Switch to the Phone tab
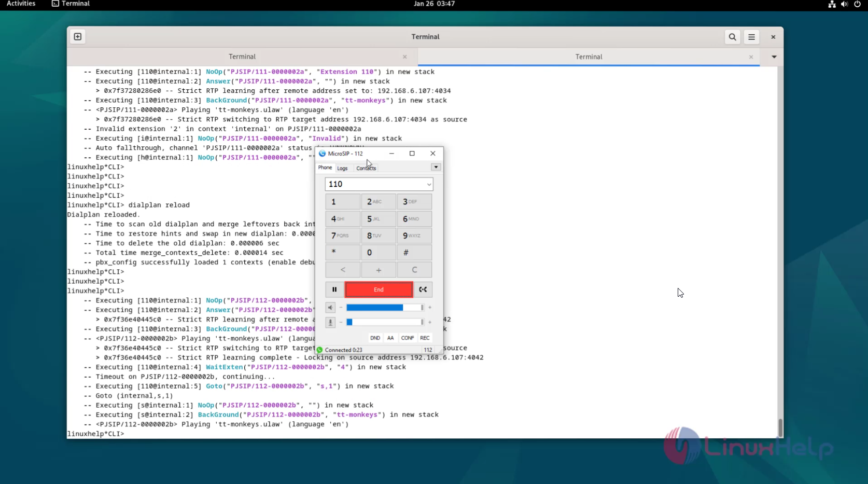Screen dimensions: 868x484 coord(325,168)
